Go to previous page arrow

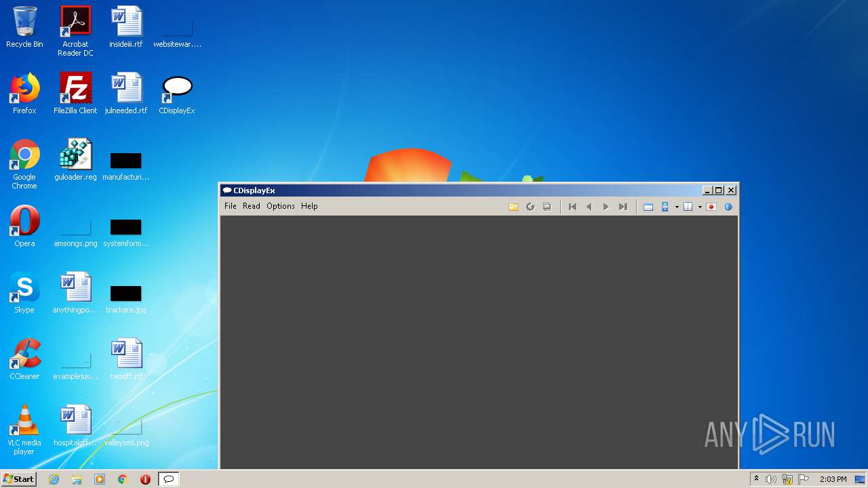[x=589, y=207]
